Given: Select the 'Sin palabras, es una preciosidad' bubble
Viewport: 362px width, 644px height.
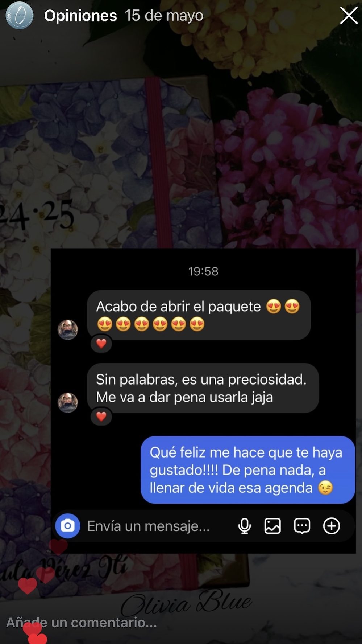Looking at the screenshot, I should click(x=203, y=388).
